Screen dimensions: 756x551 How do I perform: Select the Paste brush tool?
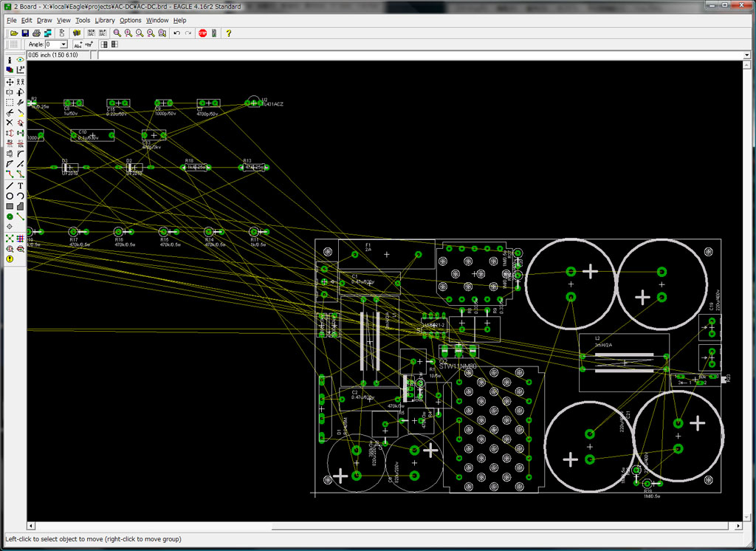click(x=20, y=112)
